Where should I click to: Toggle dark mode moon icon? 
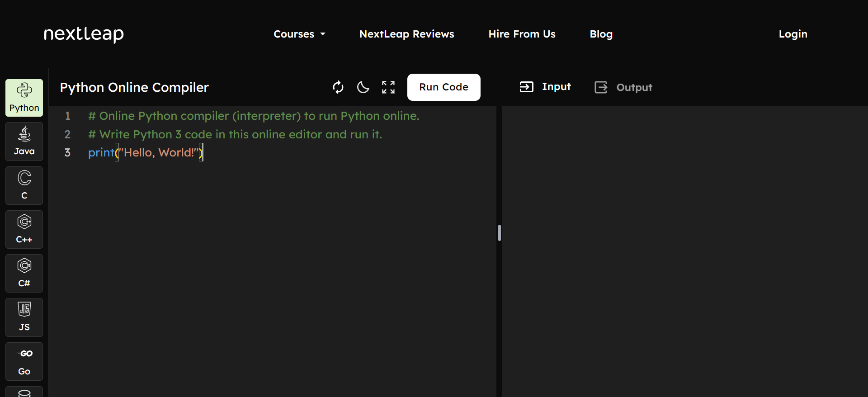pyautogui.click(x=363, y=87)
